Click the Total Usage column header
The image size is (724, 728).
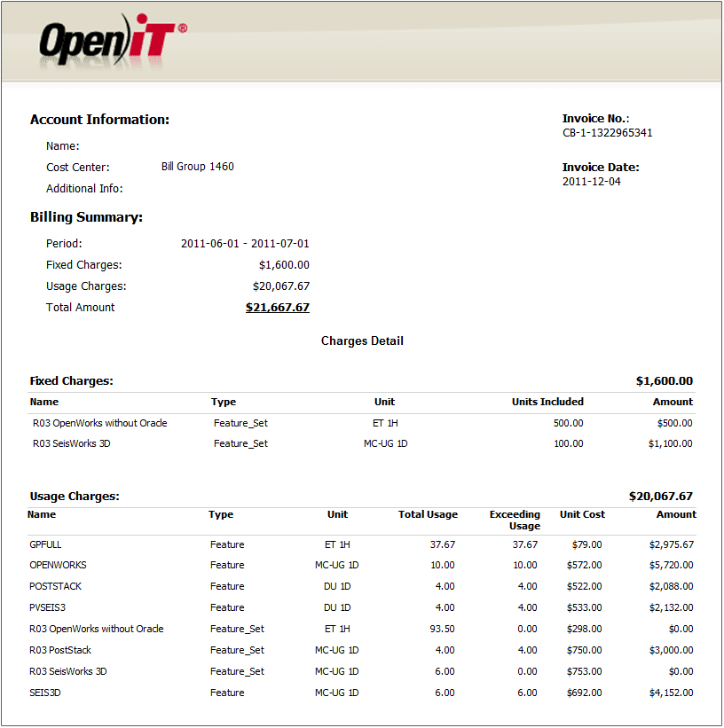428,514
